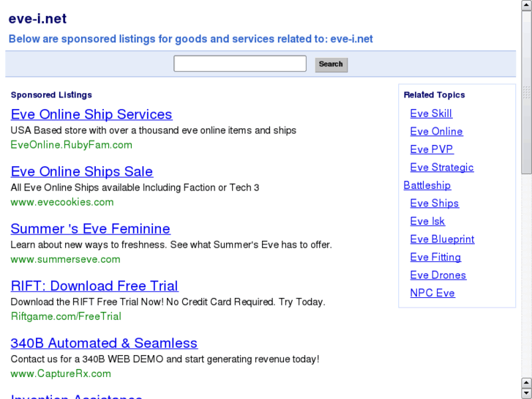Screen dimensions: 532x399
Task: Click the 'All Eve Online Ships available' description
Action: point(135,187)
